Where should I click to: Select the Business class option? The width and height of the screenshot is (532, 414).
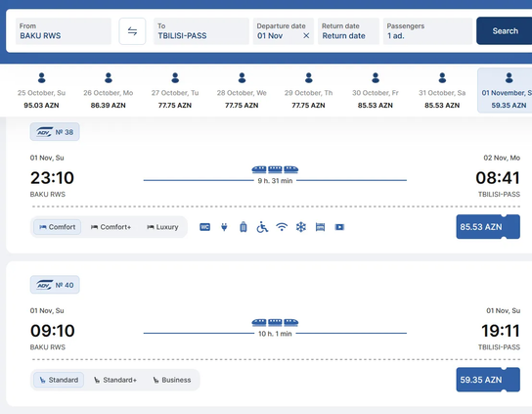[172, 380]
